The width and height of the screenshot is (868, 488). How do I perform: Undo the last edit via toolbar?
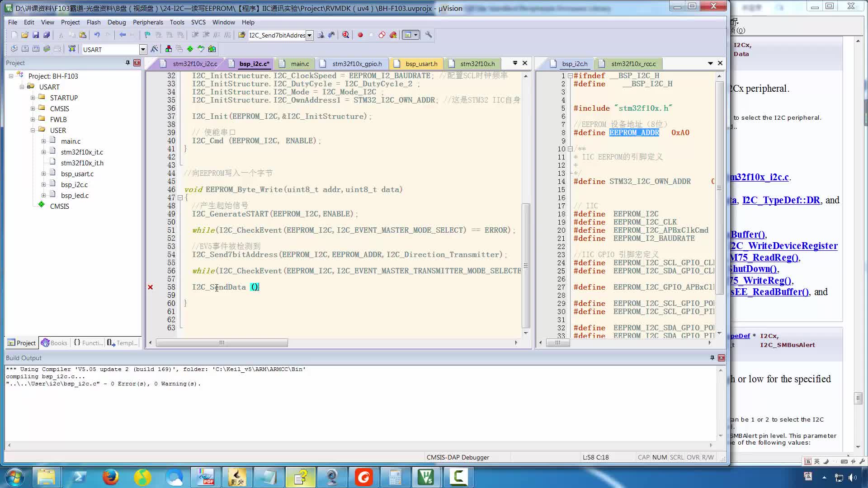click(x=97, y=35)
